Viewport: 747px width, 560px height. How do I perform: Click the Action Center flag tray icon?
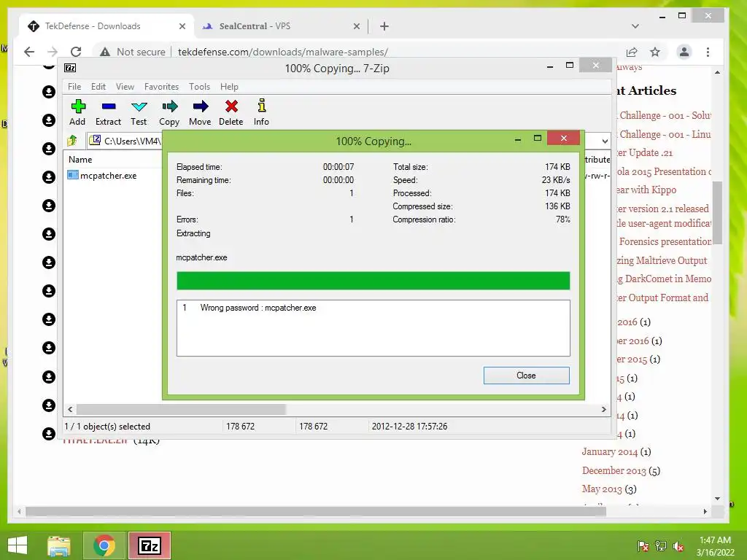tap(643, 546)
